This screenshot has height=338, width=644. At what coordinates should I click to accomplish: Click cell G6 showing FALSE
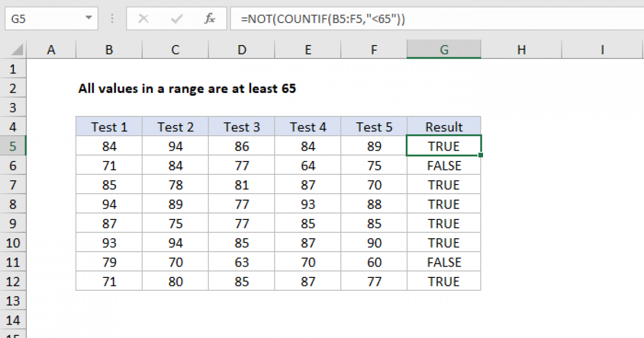tap(444, 165)
